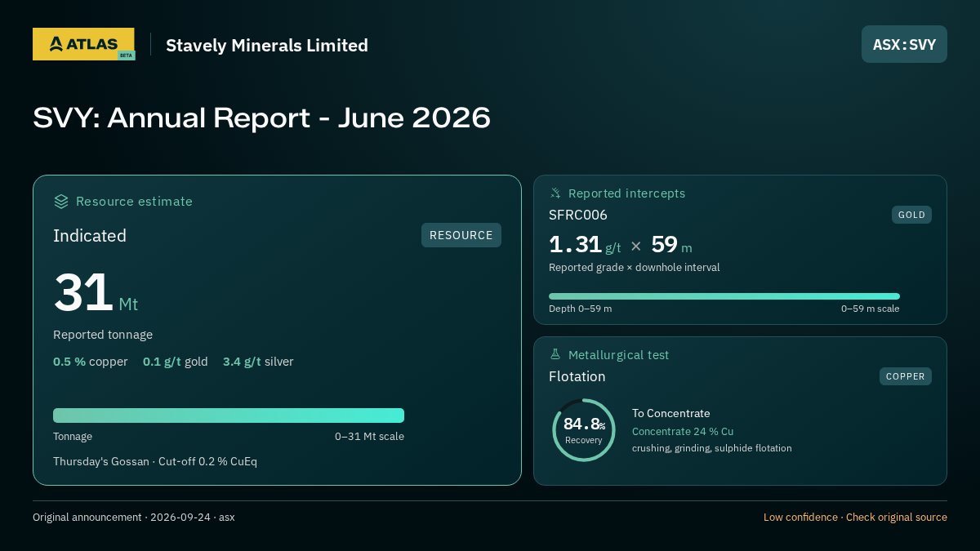Click the GOLD tag badge
Screen dimensions: 980x551
pos(911,215)
